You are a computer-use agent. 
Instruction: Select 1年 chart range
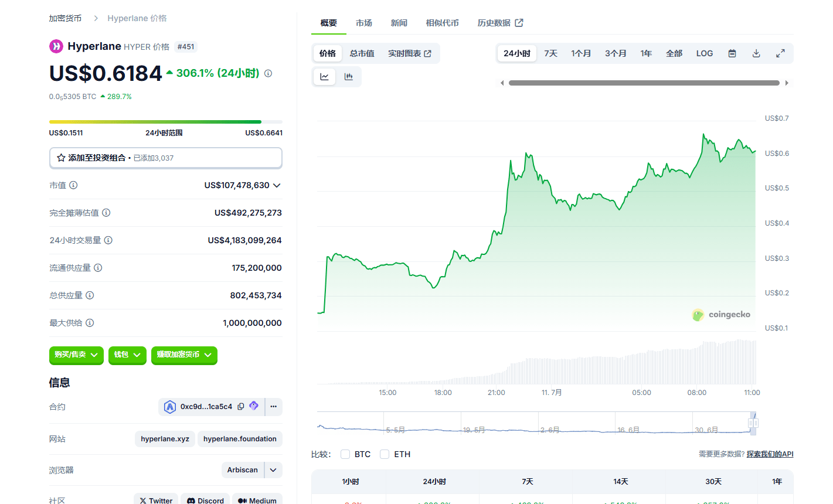[x=647, y=53]
